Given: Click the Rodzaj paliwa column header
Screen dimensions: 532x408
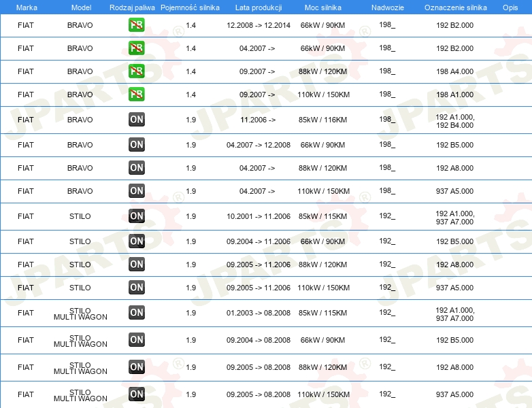Looking at the screenshot, I should [x=132, y=7].
